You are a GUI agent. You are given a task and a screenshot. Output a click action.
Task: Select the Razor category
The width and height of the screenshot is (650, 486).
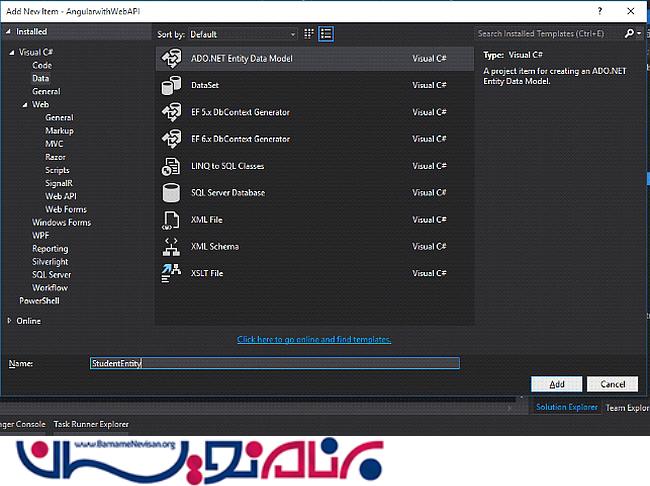click(x=55, y=157)
